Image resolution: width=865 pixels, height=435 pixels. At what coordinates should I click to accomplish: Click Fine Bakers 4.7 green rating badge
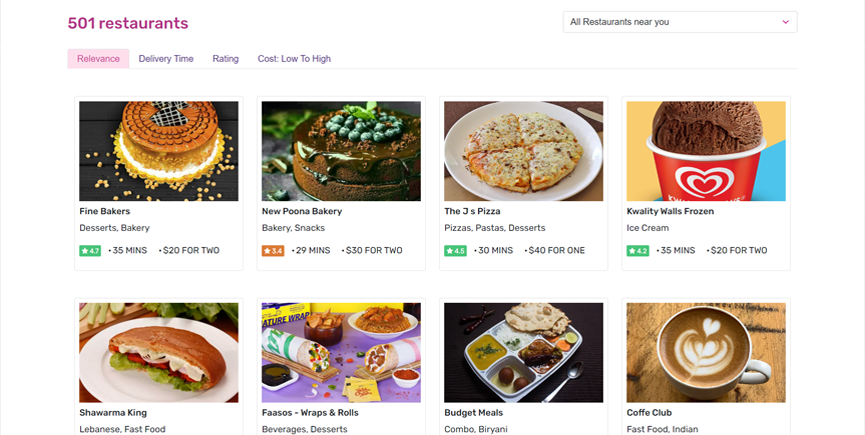point(90,251)
